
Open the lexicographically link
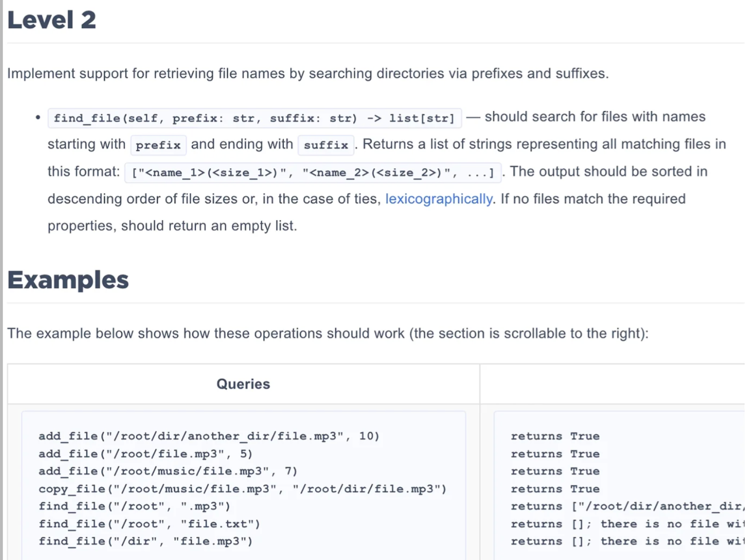pos(438,199)
